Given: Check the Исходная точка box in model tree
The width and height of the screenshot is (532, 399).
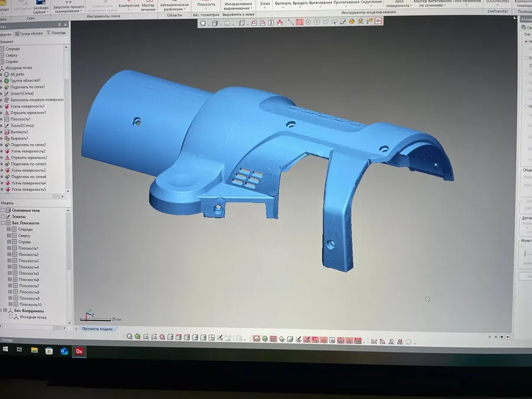Looking at the screenshot, I should 11,317.
